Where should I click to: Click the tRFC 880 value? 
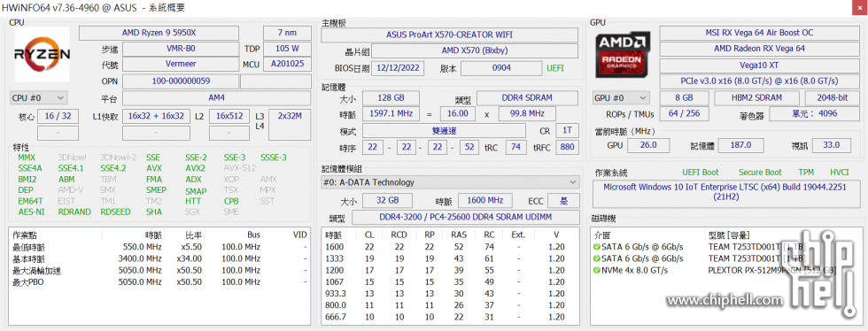click(x=567, y=147)
